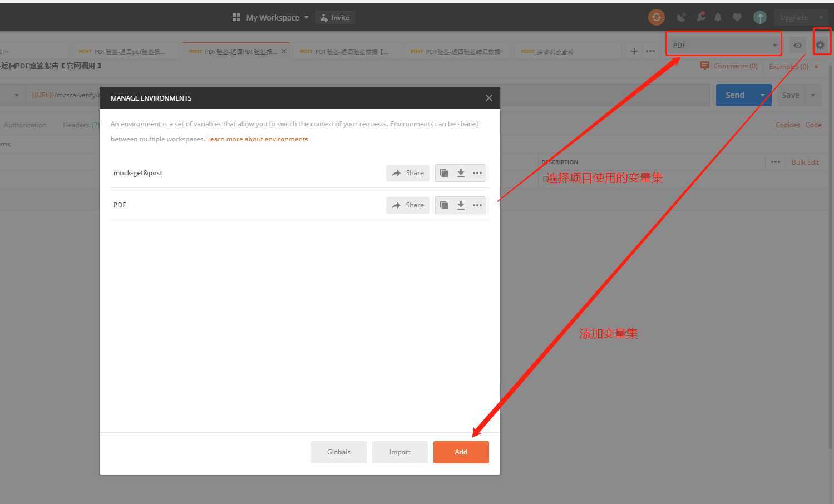Click the Import button

(x=400, y=452)
